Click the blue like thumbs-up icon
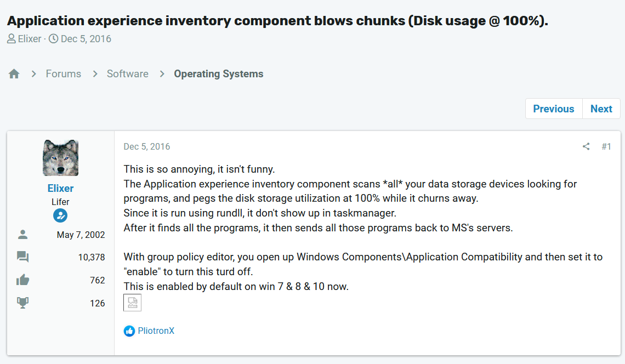 coord(129,331)
